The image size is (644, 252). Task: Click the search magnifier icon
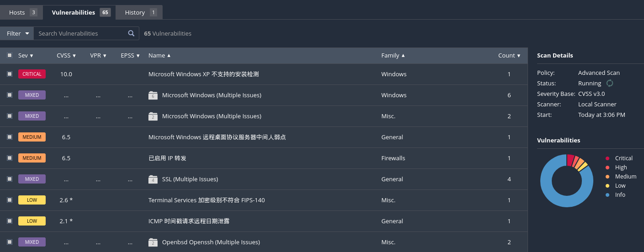[131, 33]
